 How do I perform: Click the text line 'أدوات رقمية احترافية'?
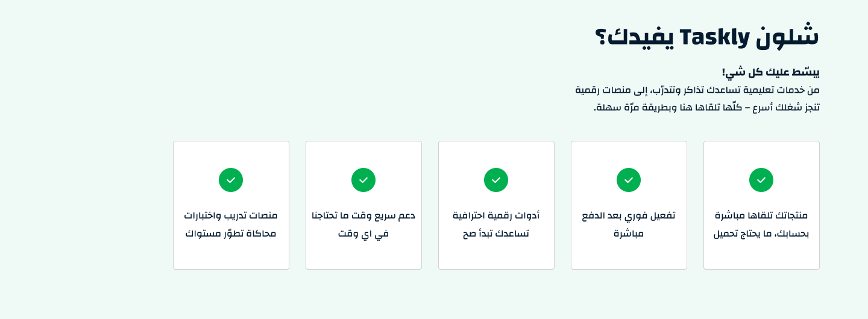(x=496, y=215)
